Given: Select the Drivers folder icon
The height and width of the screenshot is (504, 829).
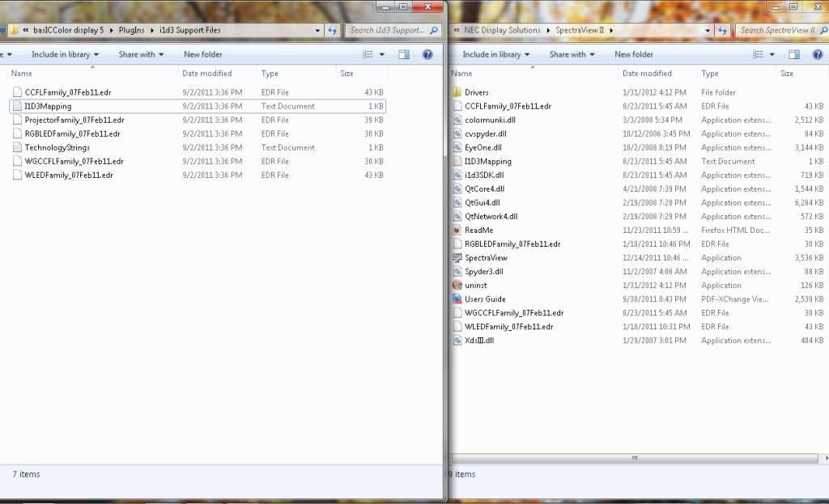Looking at the screenshot, I should pos(457,92).
